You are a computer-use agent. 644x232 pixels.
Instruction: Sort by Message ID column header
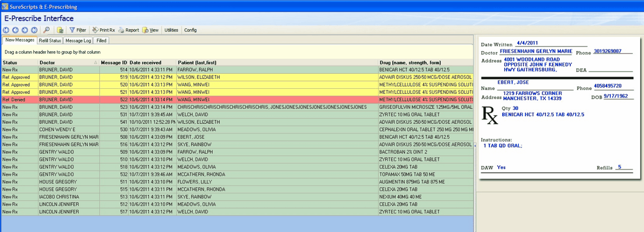click(114, 63)
